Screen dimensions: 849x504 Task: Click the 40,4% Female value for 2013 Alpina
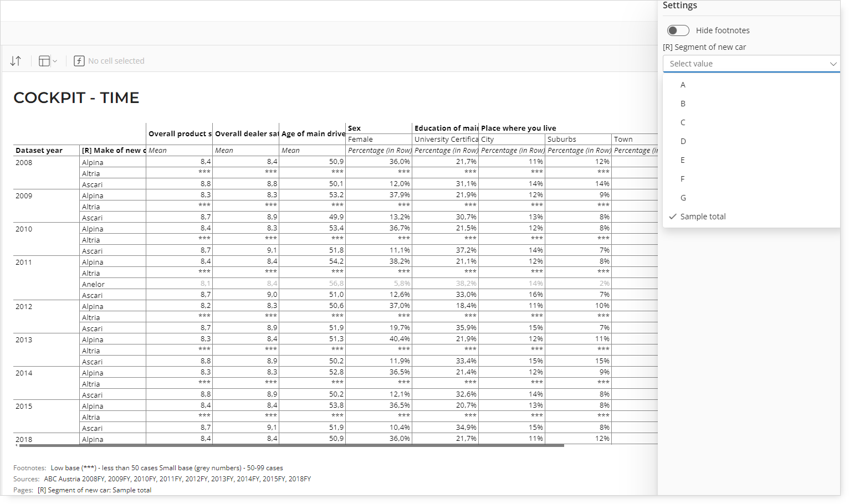click(x=400, y=339)
